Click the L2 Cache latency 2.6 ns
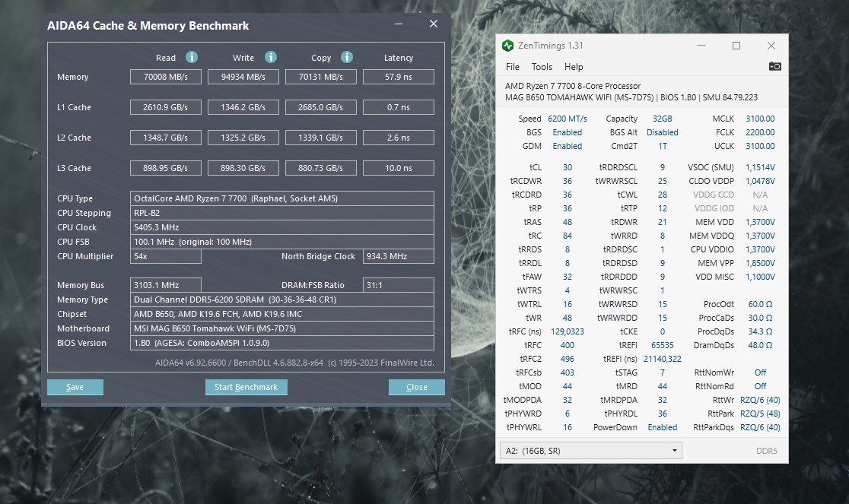 (399, 138)
